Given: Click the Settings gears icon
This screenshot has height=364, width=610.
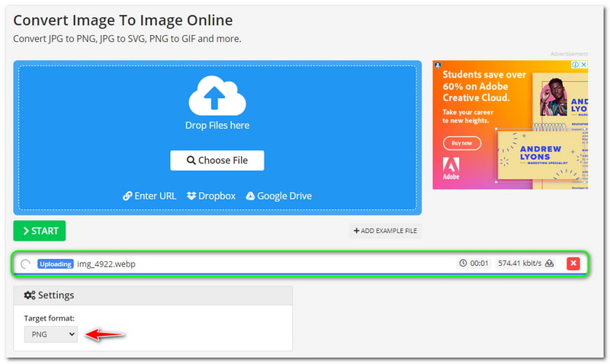Looking at the screenshot, I should pyautogui.click(x=30, y=295).
